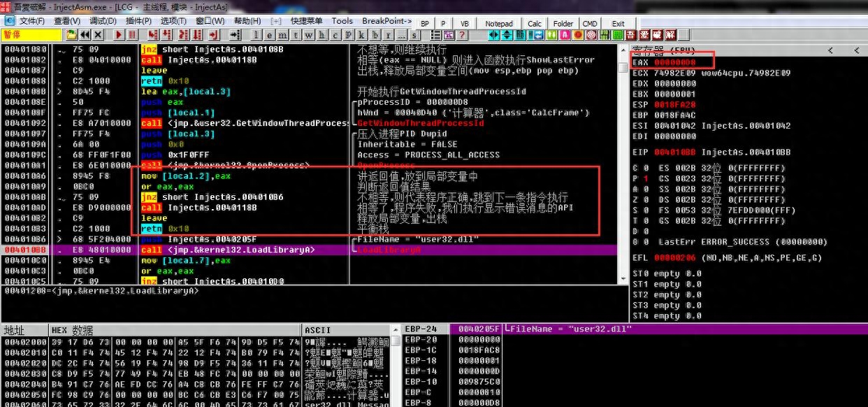The width and height of the screenshot is (868, 407).
Task: Expand the BreakPoint-> menu
Action: [387, 21]
